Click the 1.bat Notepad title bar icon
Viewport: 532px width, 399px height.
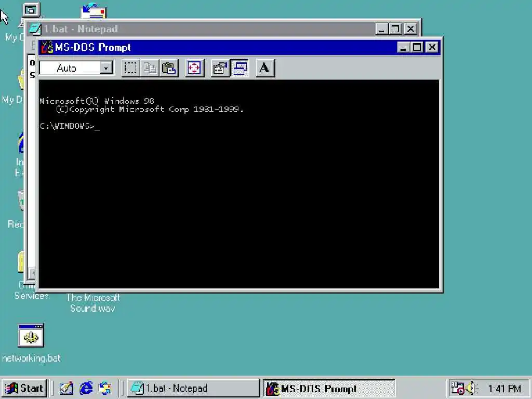pos(35,29)
